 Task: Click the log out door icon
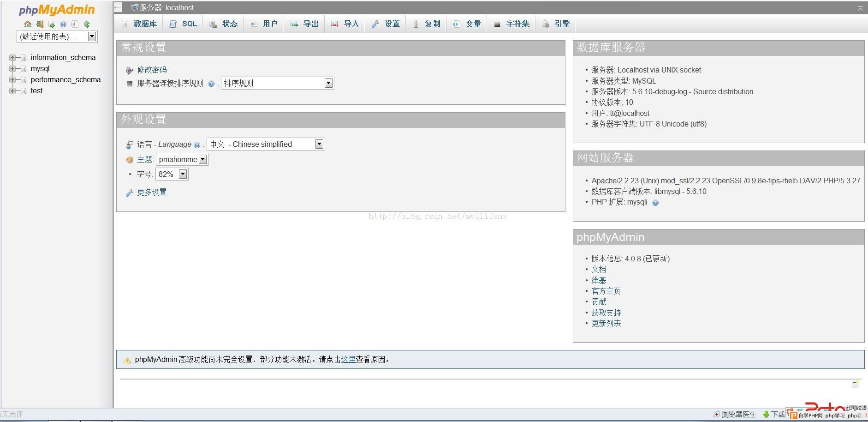pos(40,24)
